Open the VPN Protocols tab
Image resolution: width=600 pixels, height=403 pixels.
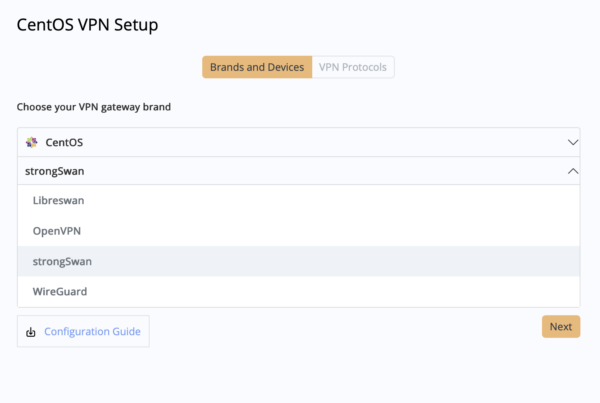[353, 67]
